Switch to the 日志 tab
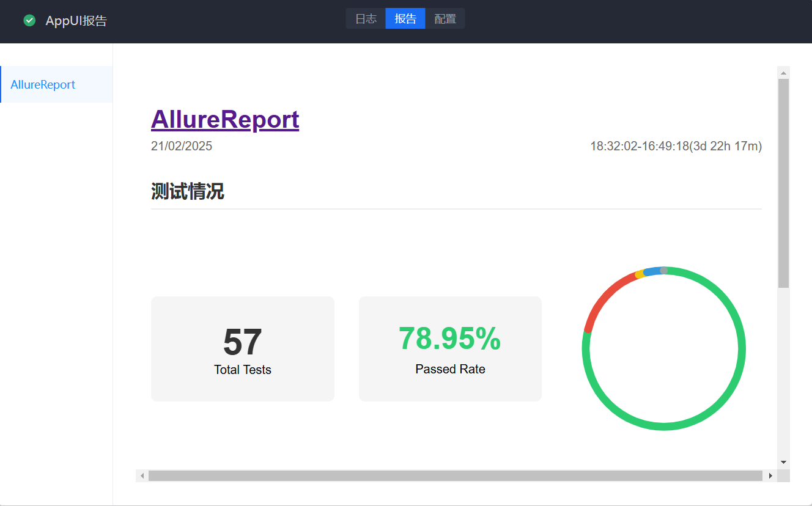The width and height of the screenshot is (812, 506). pos(366,18)
